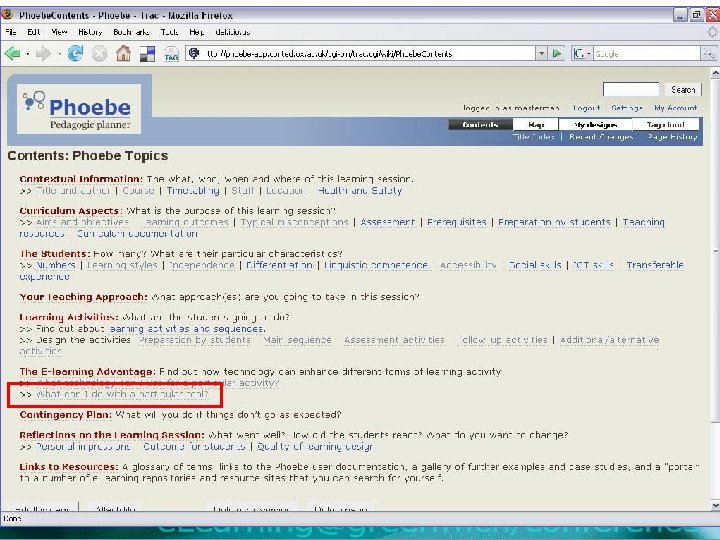The image size is (720, 540).
Task: Open the Back button history dropdown arrow
Action: [x=28, y=54]
